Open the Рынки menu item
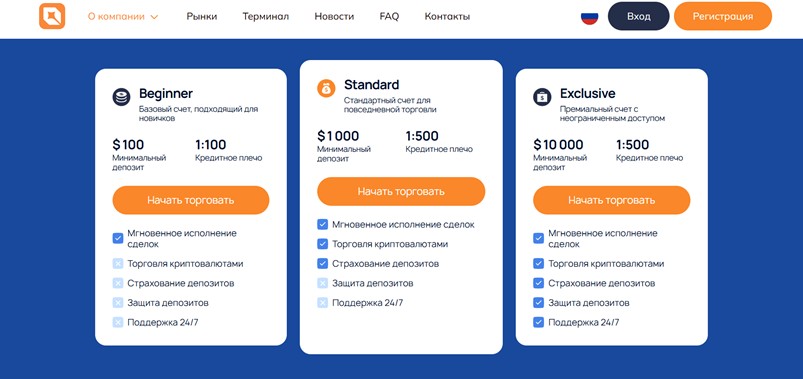The width and height of the screenshot is (803, 379). pos(202,16)
